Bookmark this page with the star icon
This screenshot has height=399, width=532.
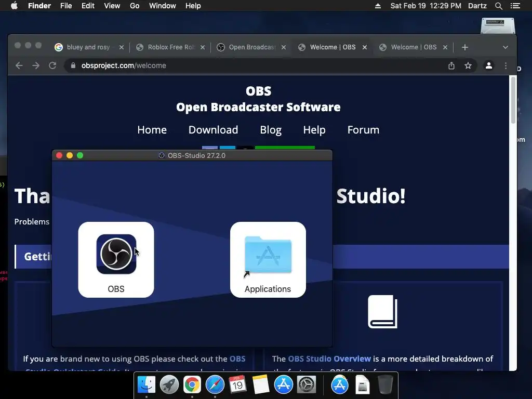tap(468, 65)
